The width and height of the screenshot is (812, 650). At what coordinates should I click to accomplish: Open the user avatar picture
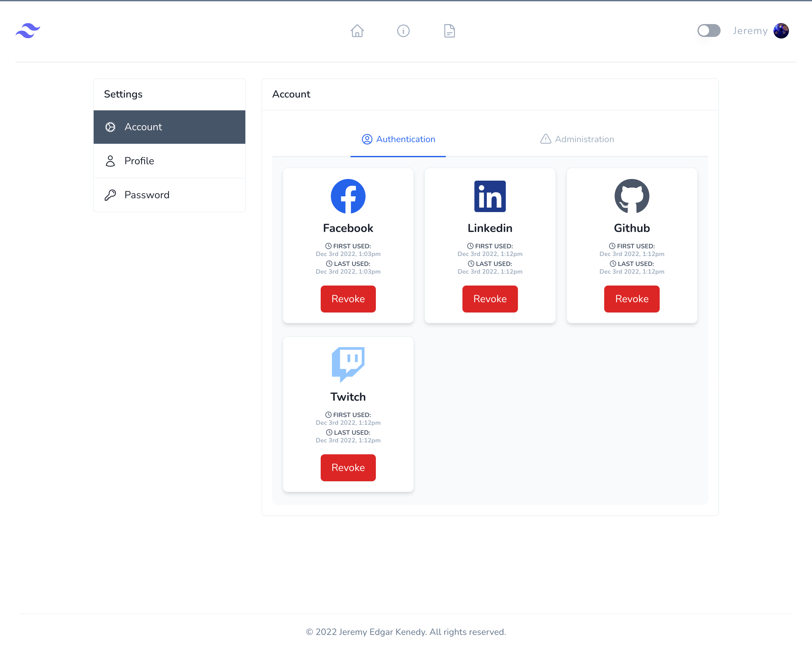coord(781,31)
